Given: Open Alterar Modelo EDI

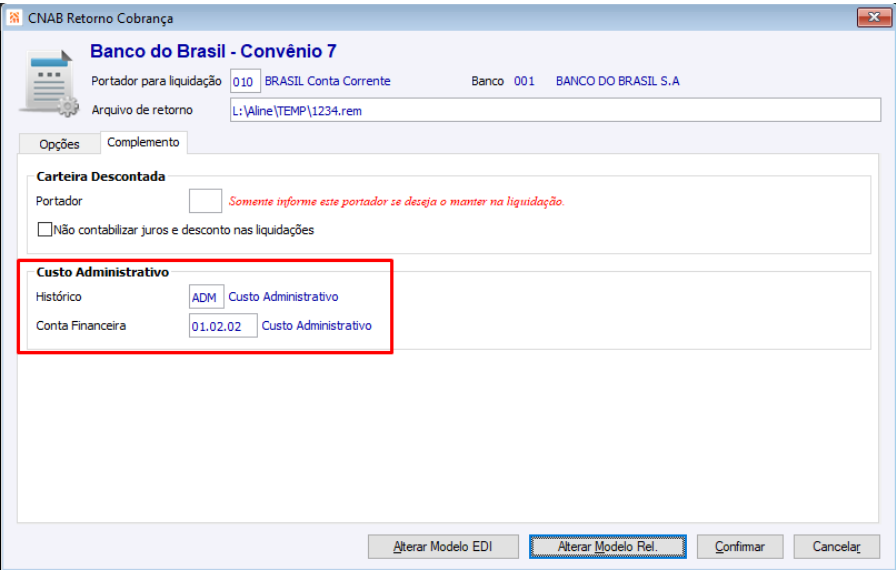Looking at the screenshot, I should (443, 547).
